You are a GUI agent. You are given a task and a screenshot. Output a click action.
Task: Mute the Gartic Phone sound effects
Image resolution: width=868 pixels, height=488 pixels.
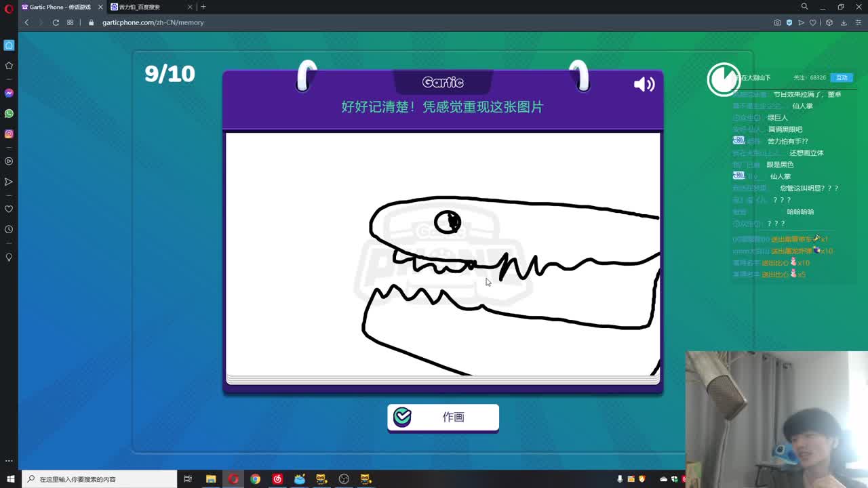[x=644, y=84]
